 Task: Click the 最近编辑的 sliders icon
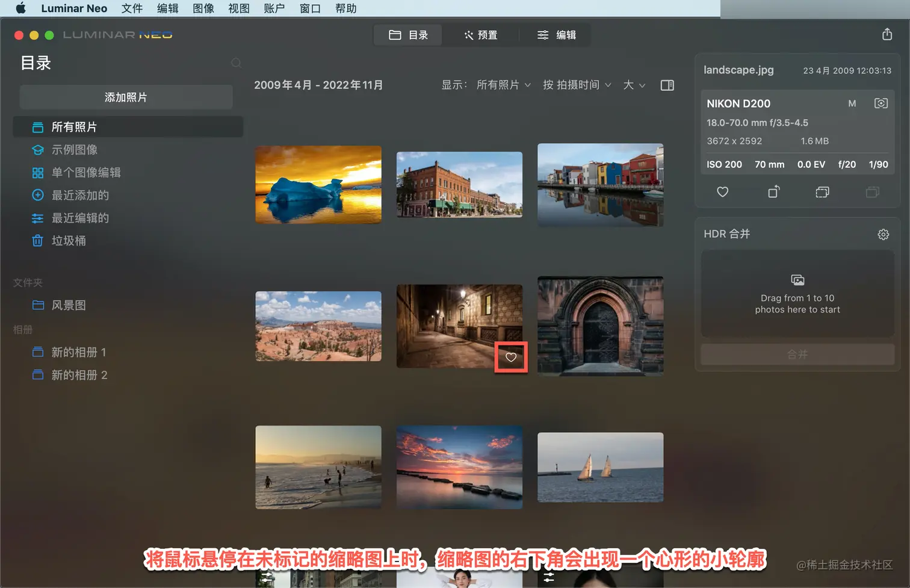[38, 218]
